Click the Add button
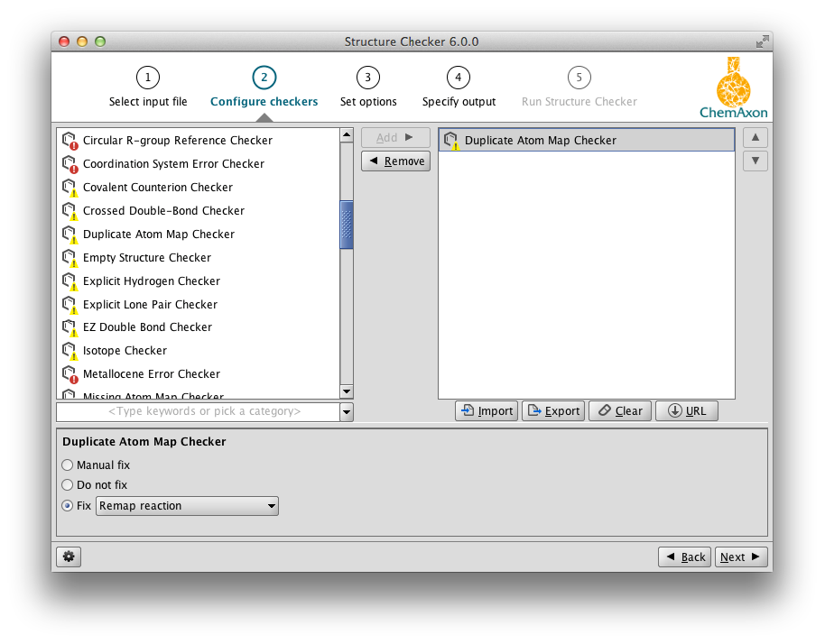Screen dimensions: 825x644 (395, 138)
